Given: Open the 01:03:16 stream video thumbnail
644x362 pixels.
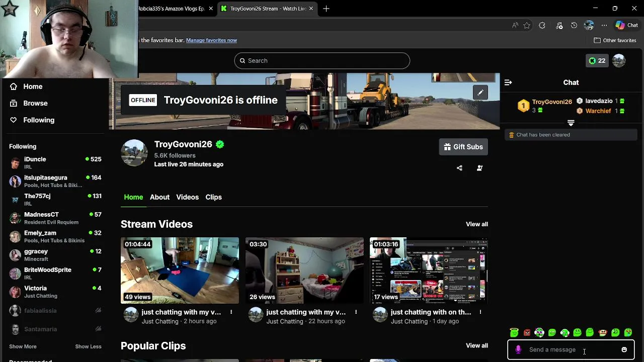Looking at the screenshot, I should 429,270.
